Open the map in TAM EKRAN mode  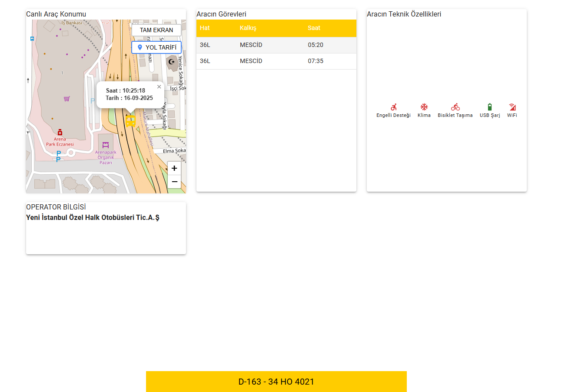click(156, 30)
